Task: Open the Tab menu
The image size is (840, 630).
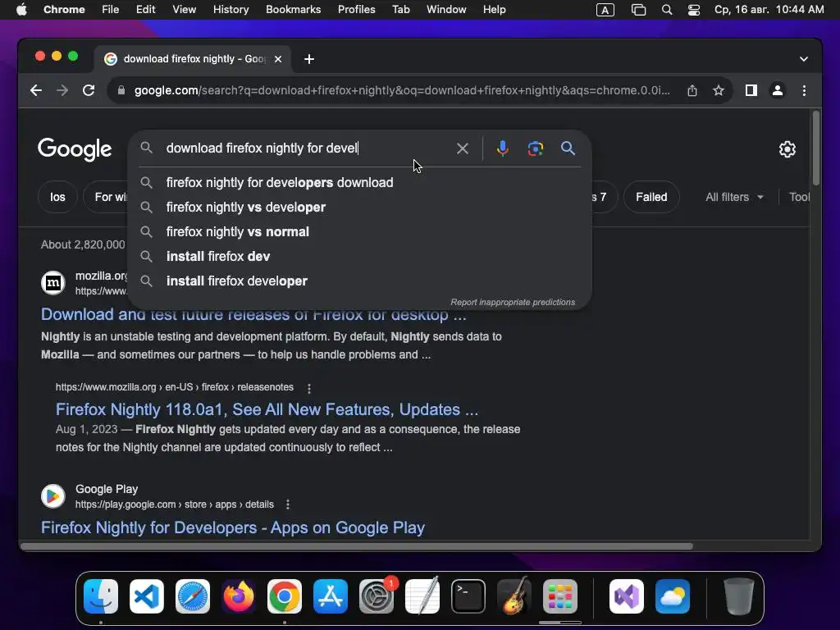Action: tap(400, 10)
